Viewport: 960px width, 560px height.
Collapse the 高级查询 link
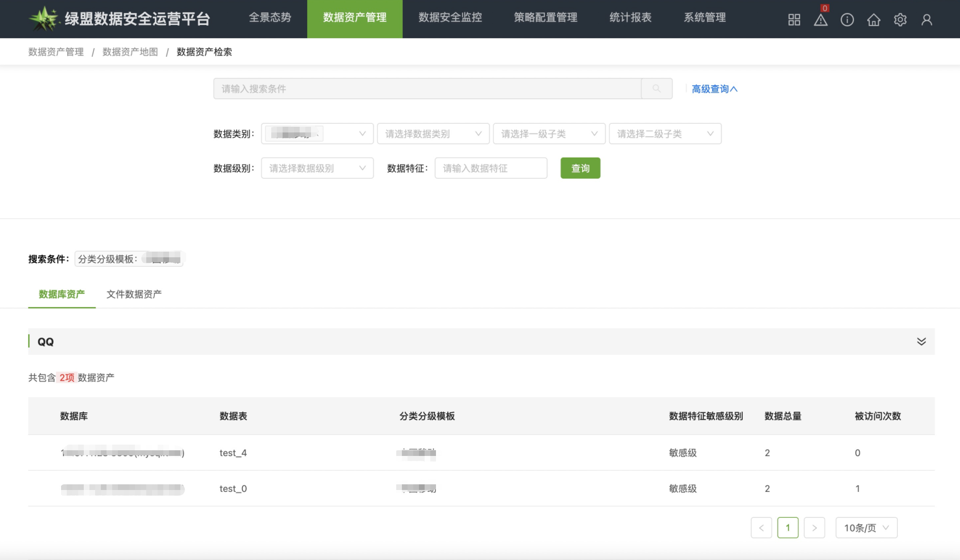pyautogui.click(x=714, y=89)
